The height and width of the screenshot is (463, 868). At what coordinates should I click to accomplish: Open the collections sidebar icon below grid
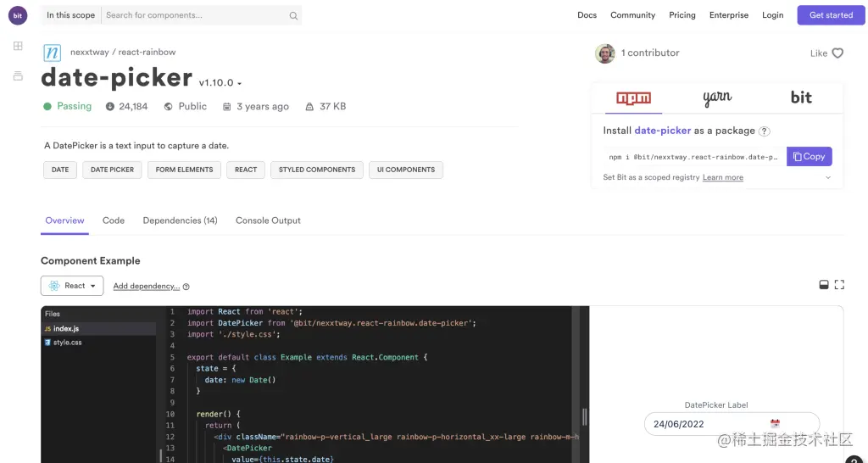[18, 75]
